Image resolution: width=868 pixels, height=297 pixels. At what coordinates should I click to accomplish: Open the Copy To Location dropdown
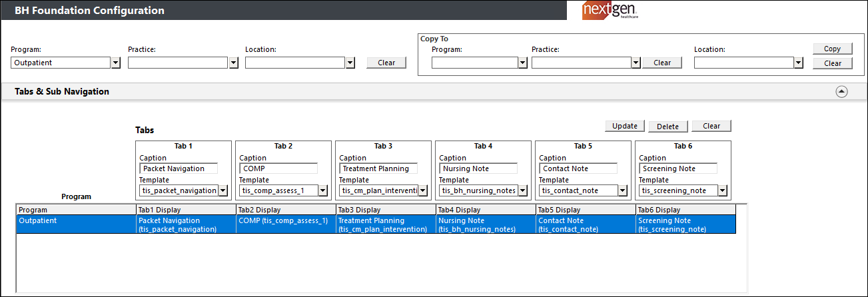[798, 63]
